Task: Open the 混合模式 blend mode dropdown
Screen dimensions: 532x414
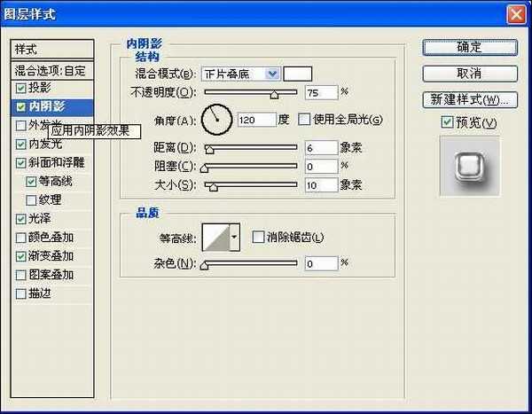Action: coord(272,74)
